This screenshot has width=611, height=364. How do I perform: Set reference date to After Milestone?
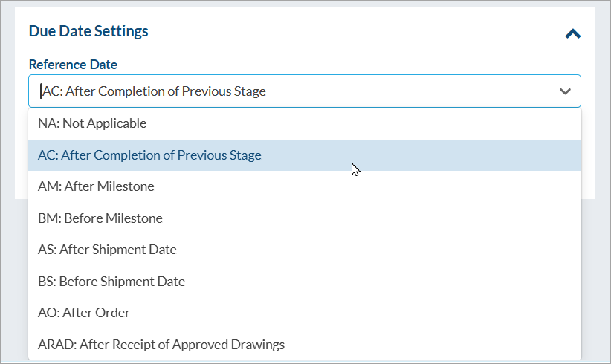[96, 186]
